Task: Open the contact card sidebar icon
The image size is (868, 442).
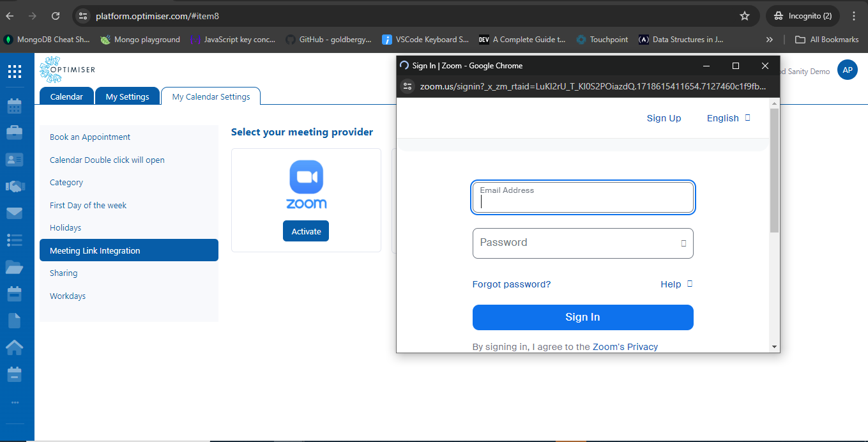Action: (14, 159)
